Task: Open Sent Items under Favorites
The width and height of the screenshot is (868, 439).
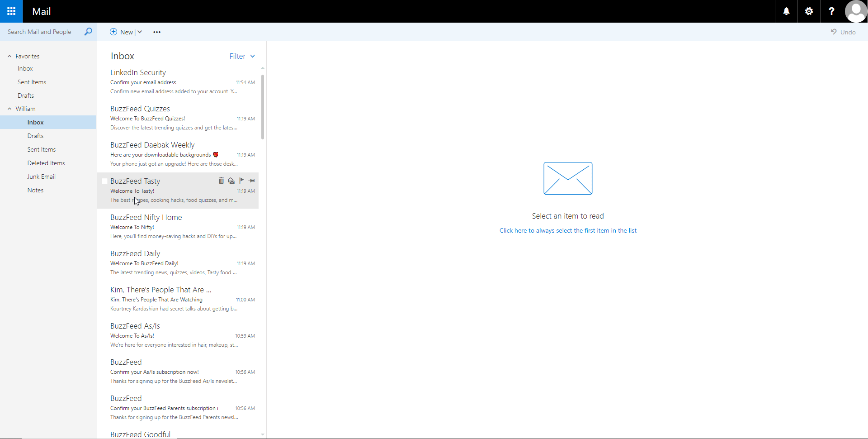Action: point(32,82)
